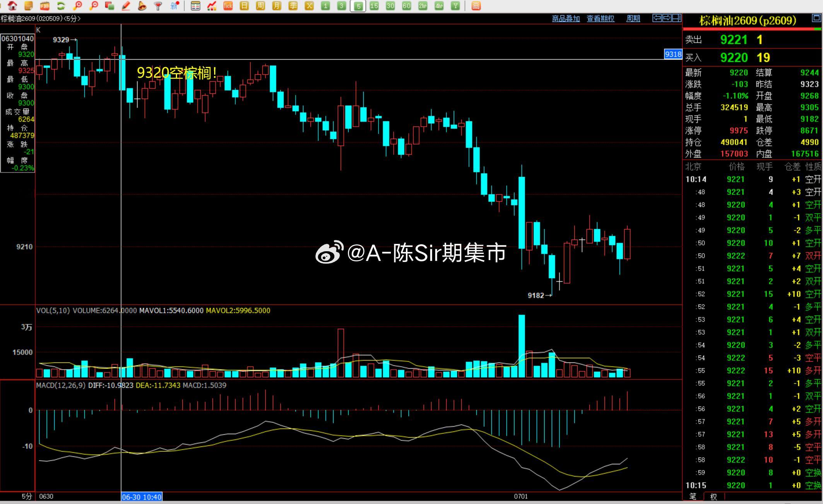Click the F10 info icon
823x504 pixels.
(45, 6)
